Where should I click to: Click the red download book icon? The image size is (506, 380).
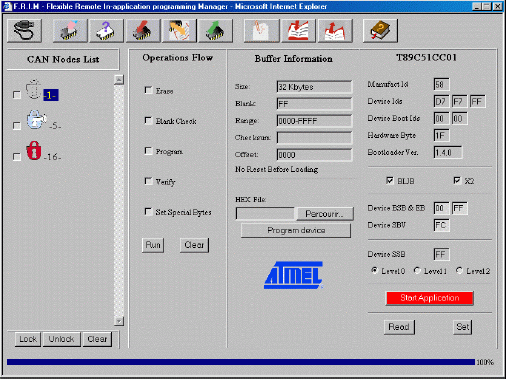coord(298,30)
